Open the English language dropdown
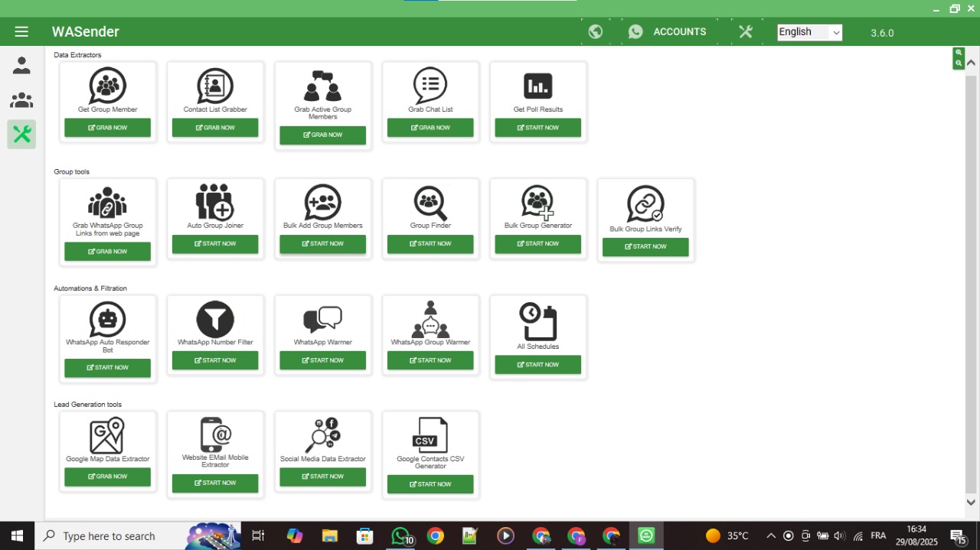The width and height of the screenshot is (980, 550). [809, 32]
